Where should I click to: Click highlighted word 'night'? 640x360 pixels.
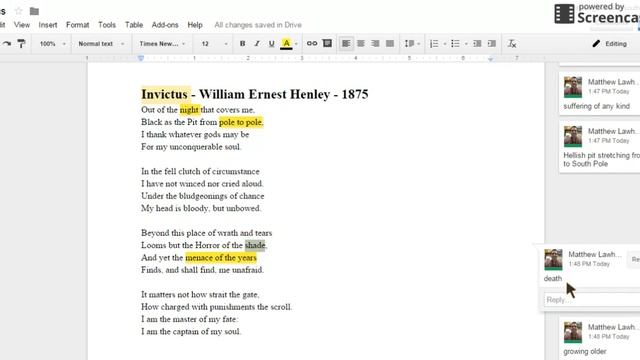coord(189,110)
